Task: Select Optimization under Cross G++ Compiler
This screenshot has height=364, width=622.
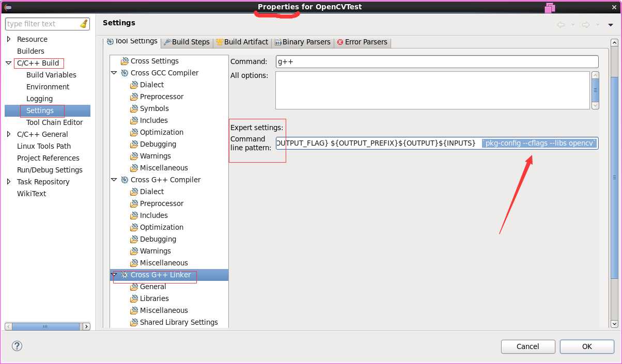Action: pyautogui.click(x=162, y=227)
